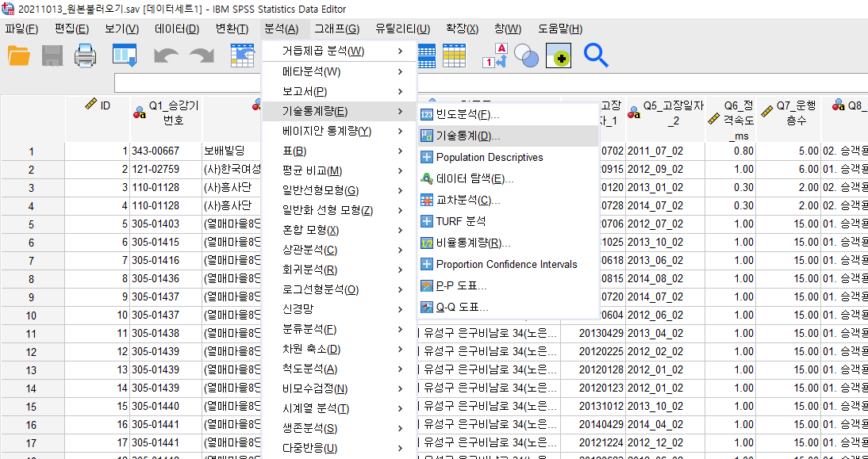This screenshot has height=459, width=868.
Task: Click the Search magnifier icon
Action: [596, 55]
